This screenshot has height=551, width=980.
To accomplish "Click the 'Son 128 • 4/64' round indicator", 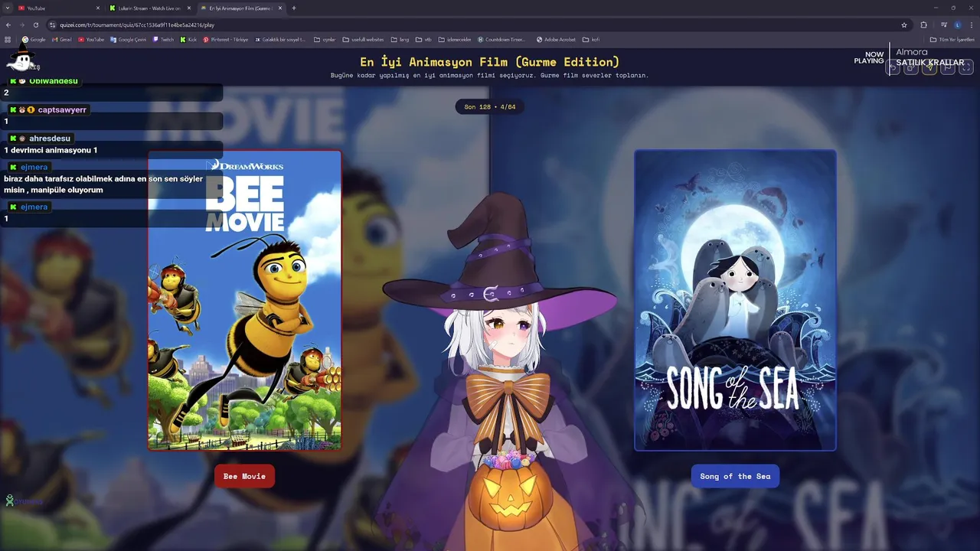I will coord(490,107).
